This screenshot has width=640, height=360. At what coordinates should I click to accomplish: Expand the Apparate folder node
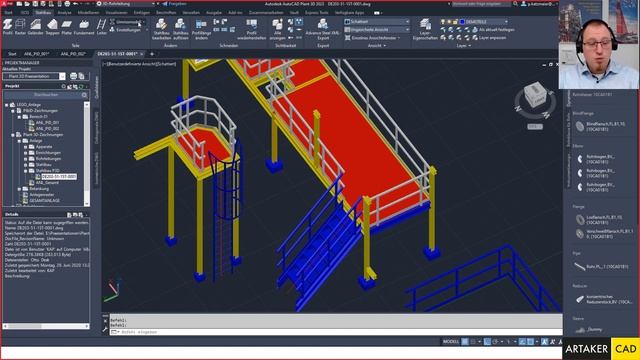tap(26, 147)
